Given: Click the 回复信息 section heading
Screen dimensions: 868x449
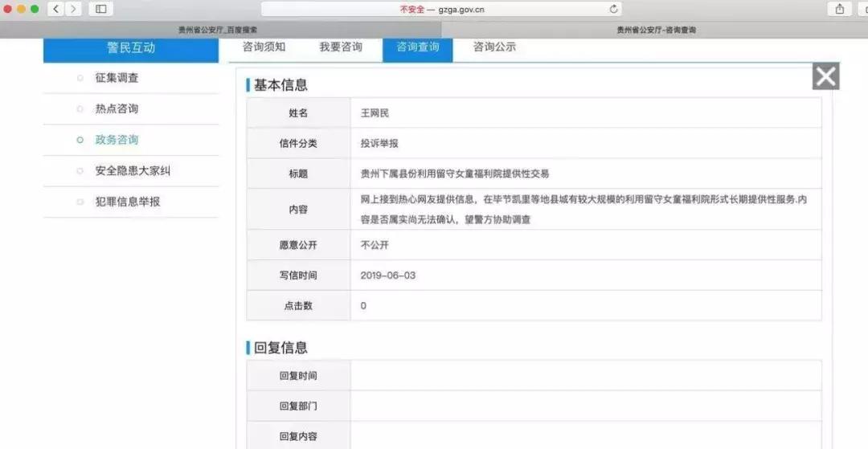Looking at the screenshot, I should [x=280, y=348].
